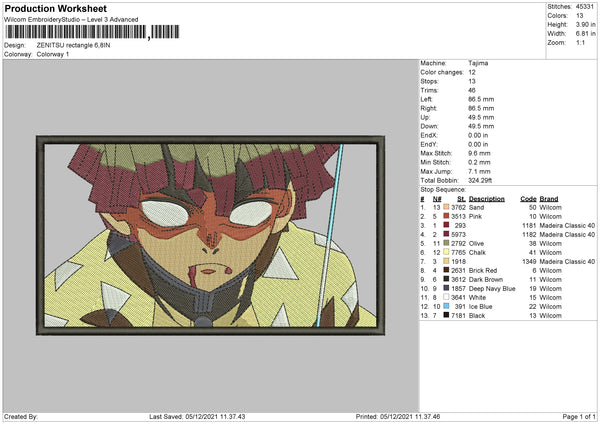Viewport: 600px width, 424px height.
Task: Select the Dark Brown row in stop sequence
Action: pos(508,279)
